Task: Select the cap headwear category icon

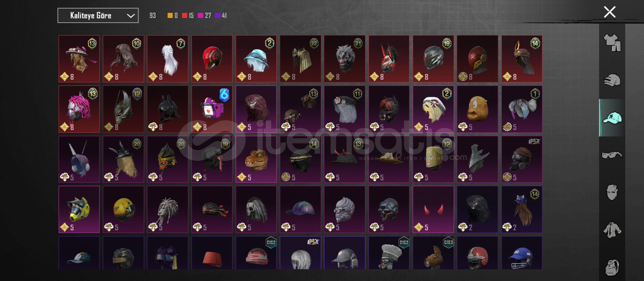Action: click(x=612, y=117)
